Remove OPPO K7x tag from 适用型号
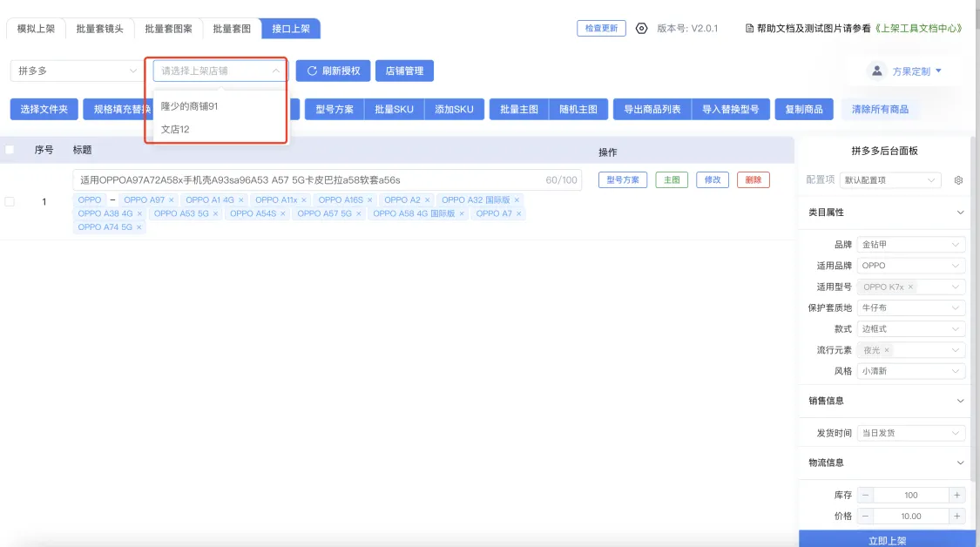 coord(911,287)
